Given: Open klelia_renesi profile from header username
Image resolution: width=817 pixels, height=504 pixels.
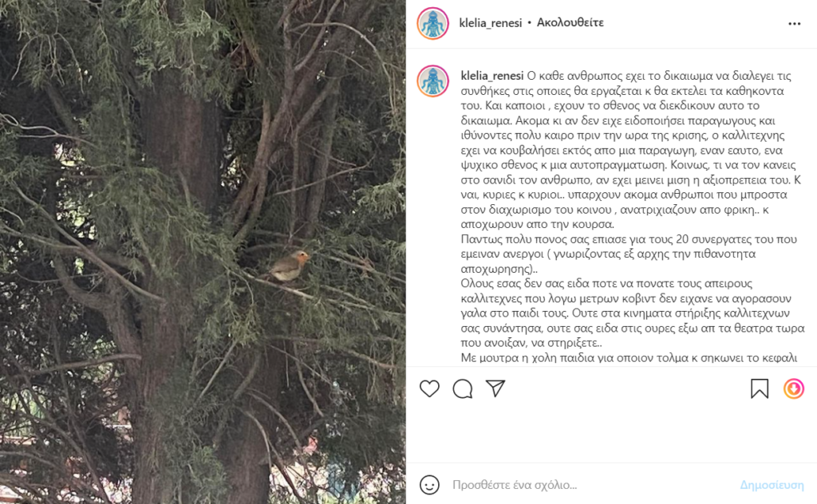Looking at the screenshot, I should 491,23.
